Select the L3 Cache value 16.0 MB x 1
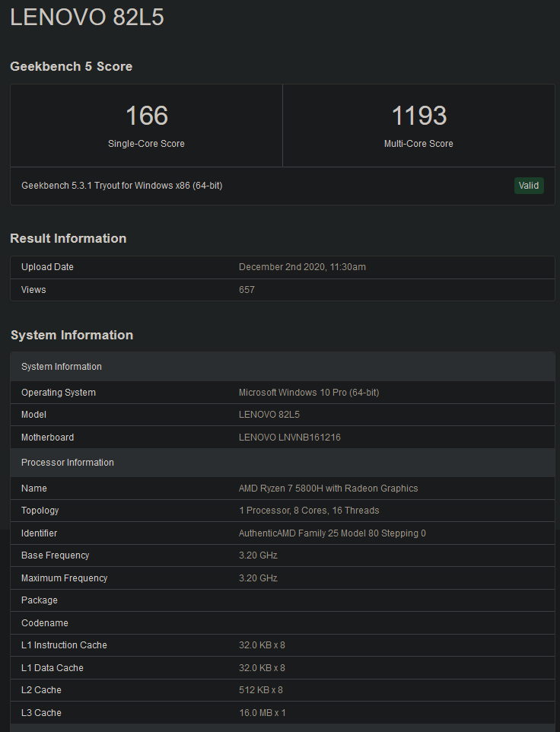This screenshot has height=732, width=560. click(262, 713)
